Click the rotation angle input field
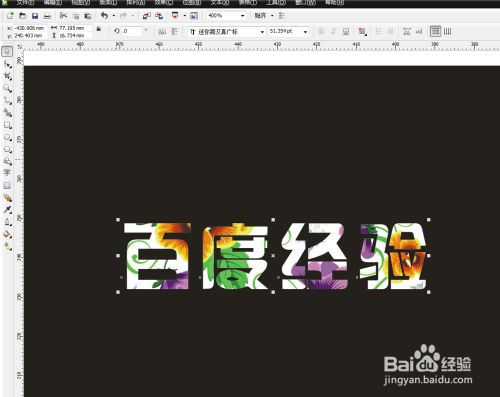This screenshot has width=500, height=397. coord(132,31)
